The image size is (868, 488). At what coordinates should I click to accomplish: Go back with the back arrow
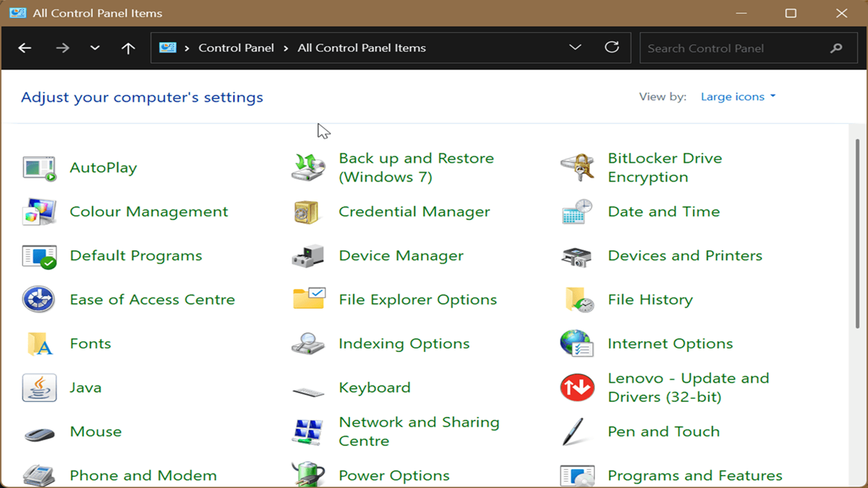pyautogui.click(x=25, y=48)
